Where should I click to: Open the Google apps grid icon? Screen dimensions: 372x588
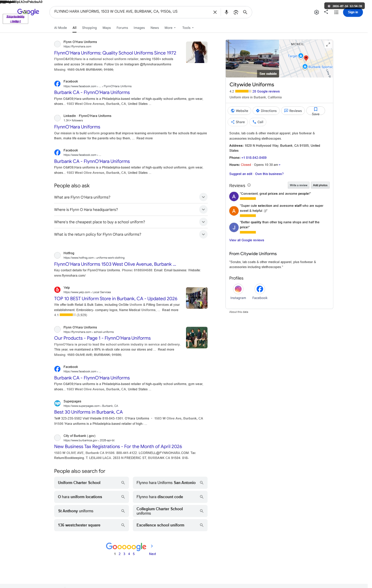(x=336, y=12)
